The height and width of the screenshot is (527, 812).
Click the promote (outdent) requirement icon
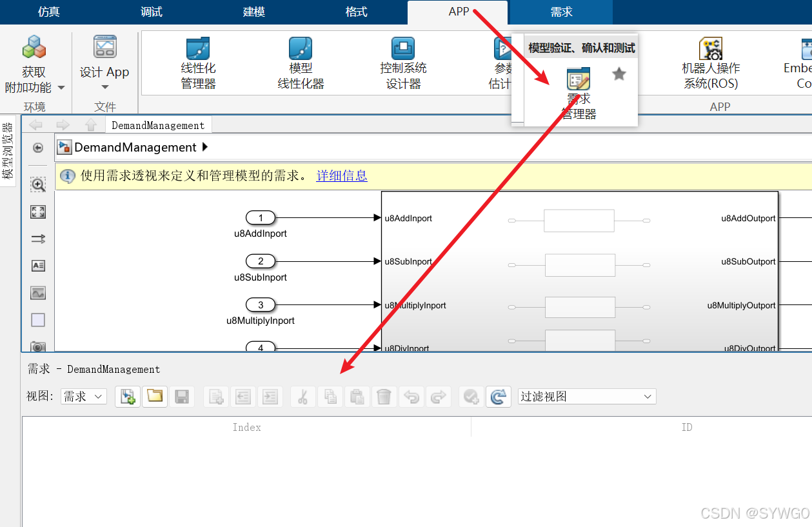(x=243, y=396)
